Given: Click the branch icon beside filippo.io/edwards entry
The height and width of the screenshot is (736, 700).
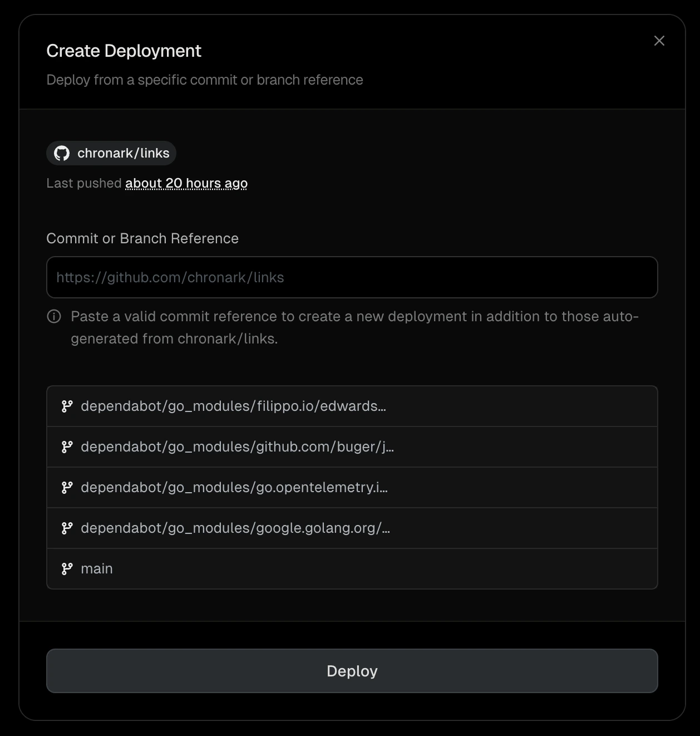Looking at the screenshot, I should pyautogui.click(x=67, y=406).
